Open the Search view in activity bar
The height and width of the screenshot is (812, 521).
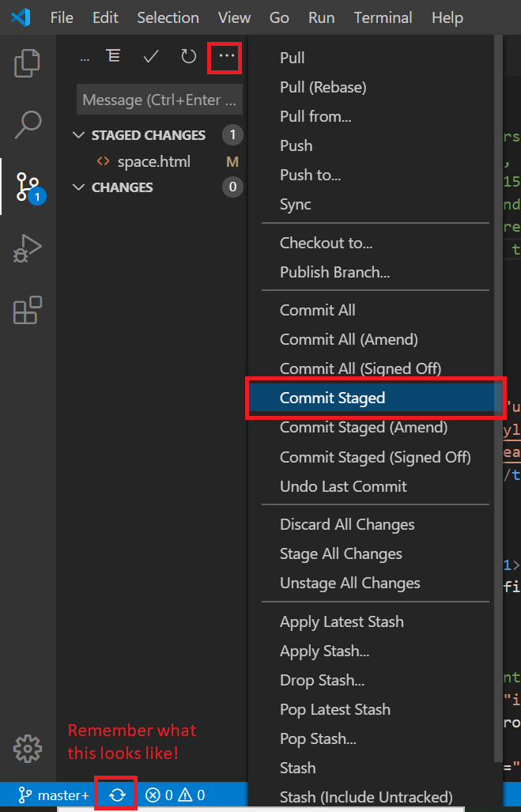pyautogui.click(x=28, y=124)
